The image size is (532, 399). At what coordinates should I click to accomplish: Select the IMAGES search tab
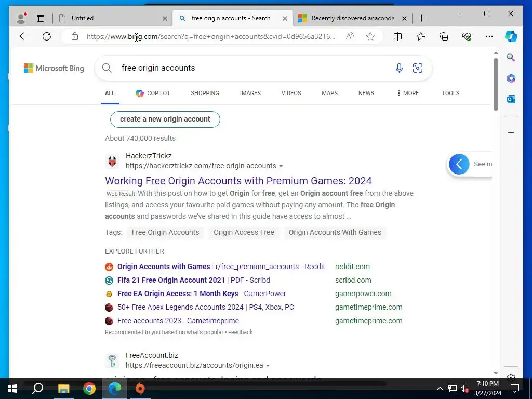(x=250, y=93)
